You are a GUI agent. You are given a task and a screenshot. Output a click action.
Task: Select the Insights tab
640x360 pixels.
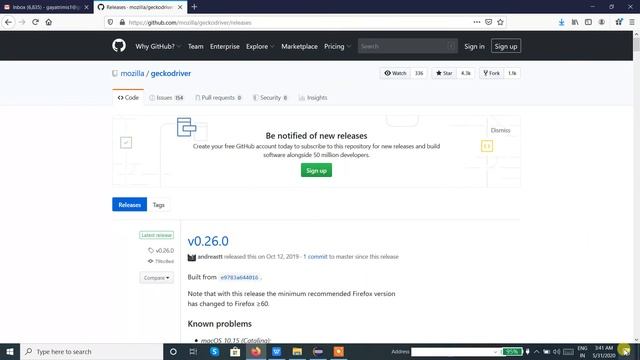point(313,98)
